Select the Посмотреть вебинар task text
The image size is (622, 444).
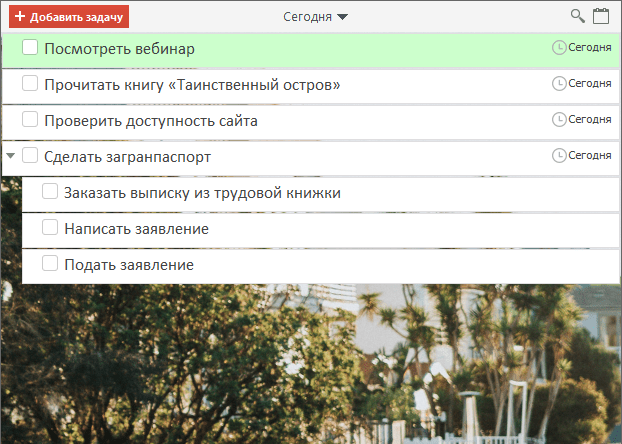pos(119,49)
